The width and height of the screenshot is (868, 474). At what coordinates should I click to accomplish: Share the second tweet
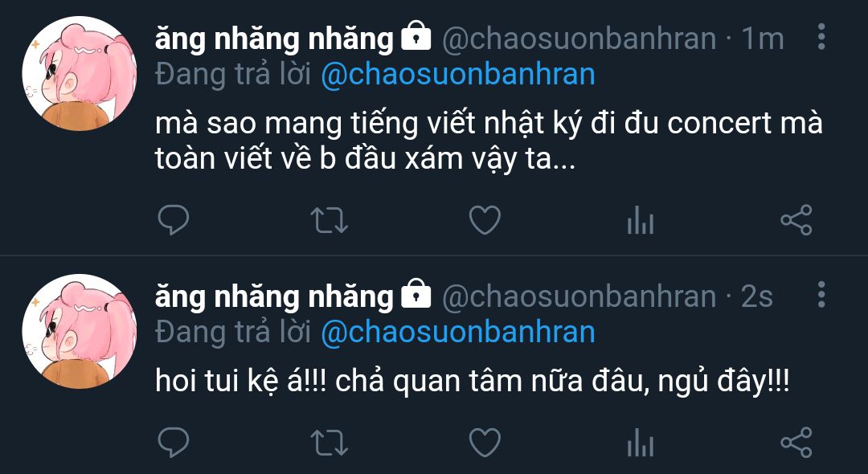point(796,442)
